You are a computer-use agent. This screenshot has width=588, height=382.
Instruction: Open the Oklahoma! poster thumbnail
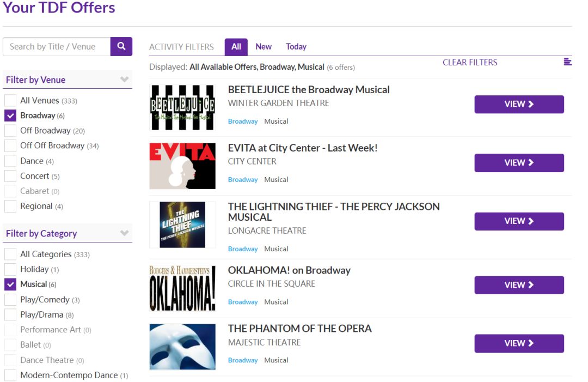tap(182, 288)
